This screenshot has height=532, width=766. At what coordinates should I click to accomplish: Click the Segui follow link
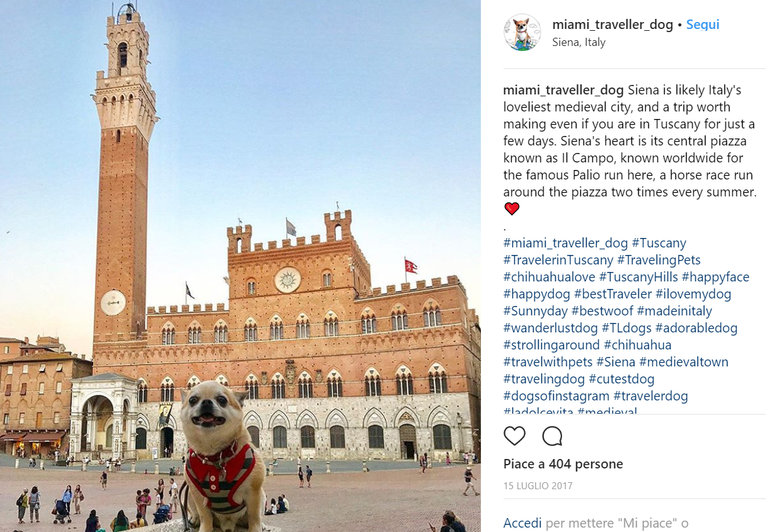(x=702, y=25)
